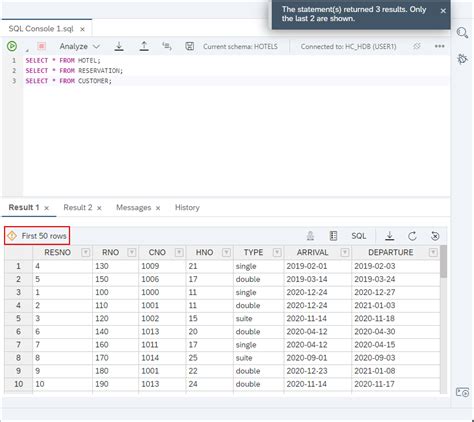Open the DEPARTURE column filter dropdown
The height and width of the screenshot is (422, 474).
(x=433, y=252)
